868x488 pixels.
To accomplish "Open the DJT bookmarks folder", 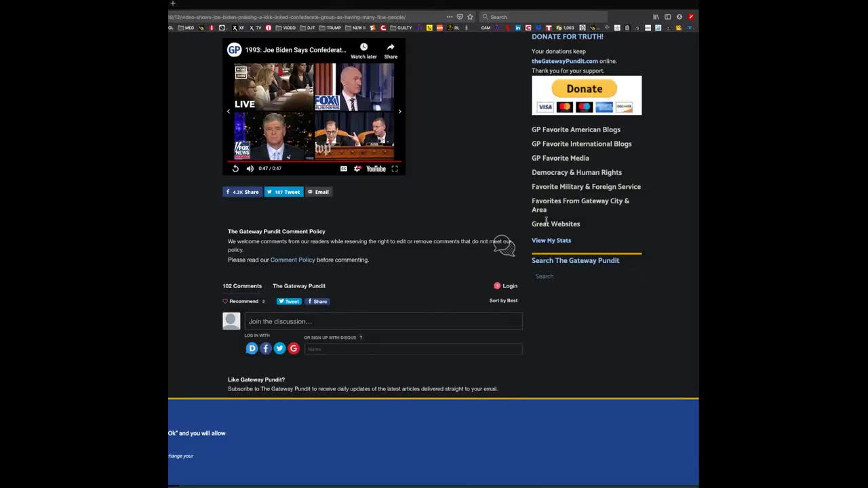I will (x=307, y=28).
